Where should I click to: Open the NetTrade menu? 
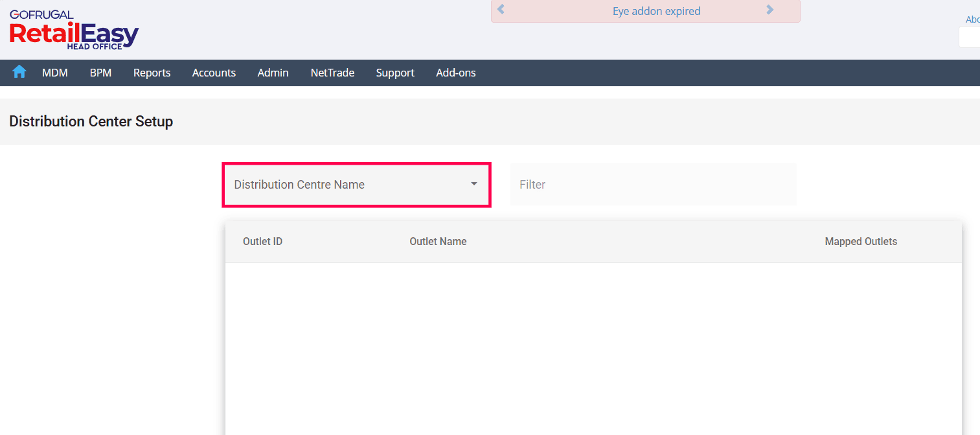click(332, 73)
